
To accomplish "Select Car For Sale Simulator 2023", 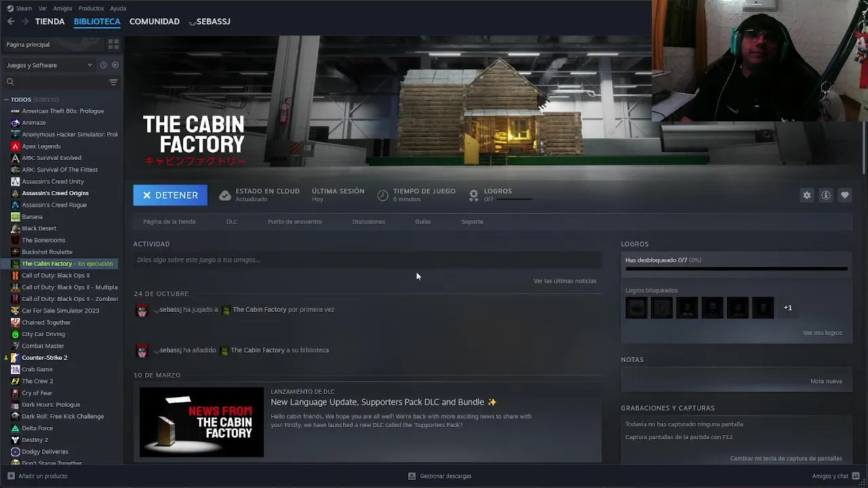I will coord(60,310).
